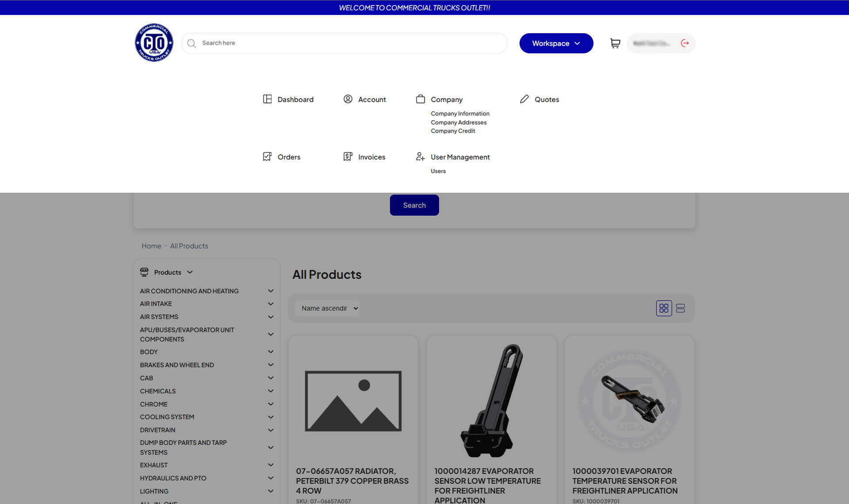Click the radiator placeholder product image

[x=353, y=401]
